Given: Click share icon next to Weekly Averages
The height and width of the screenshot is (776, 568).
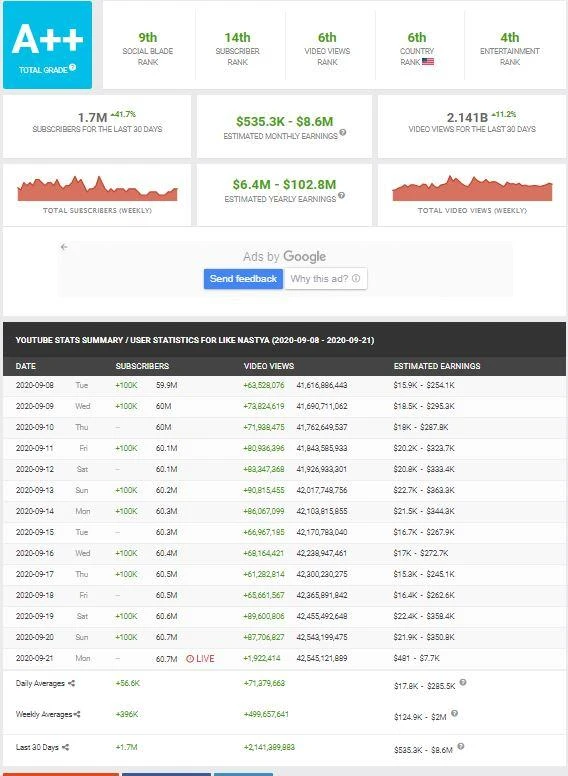Looking at the screenshot, I should 77,714.
